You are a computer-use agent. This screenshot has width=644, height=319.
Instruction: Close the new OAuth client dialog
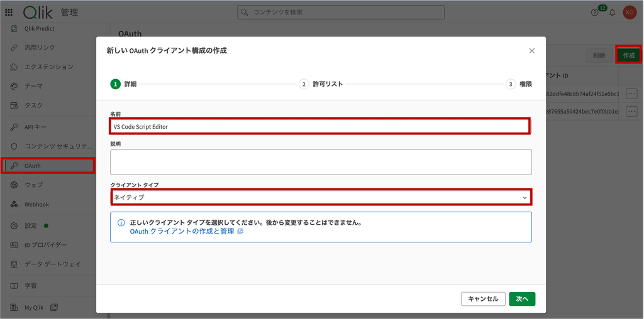click(x=532, y=51)
